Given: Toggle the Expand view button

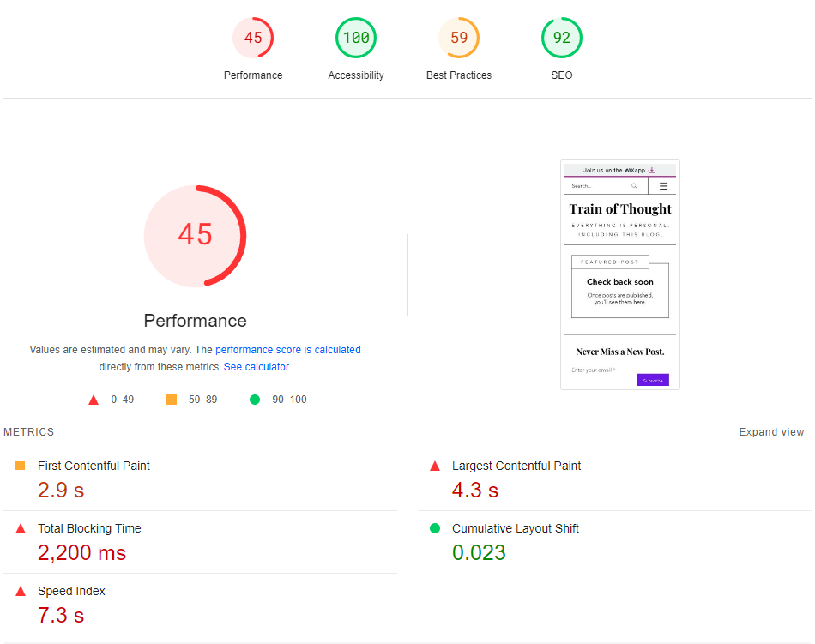Looking at the screenshot, I should pyautogui.click(x=771, y=432).
